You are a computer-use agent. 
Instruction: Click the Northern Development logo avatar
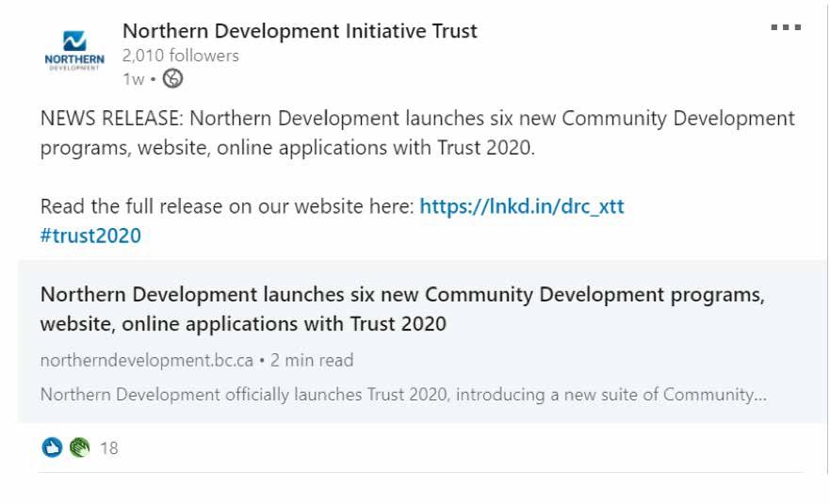(x=74, y=51)
